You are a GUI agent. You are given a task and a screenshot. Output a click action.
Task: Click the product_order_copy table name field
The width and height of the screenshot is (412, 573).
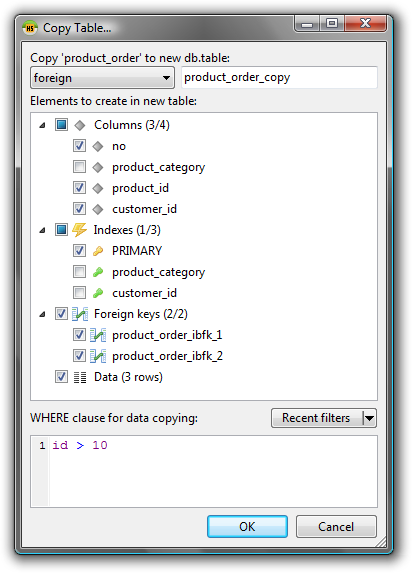[x=280, y=77]
